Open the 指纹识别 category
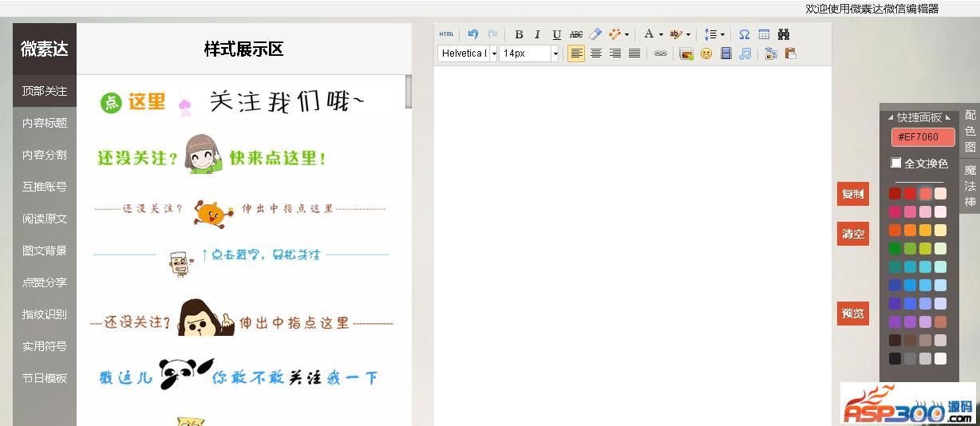Screen dimensions: 980x426 (45, 314)
